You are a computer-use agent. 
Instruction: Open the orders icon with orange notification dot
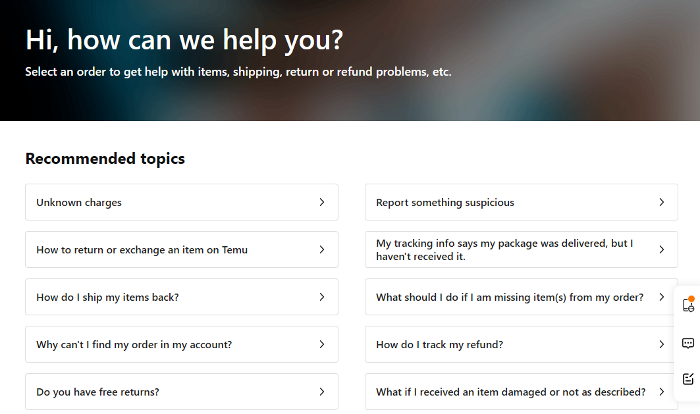(x=688, y=305)
